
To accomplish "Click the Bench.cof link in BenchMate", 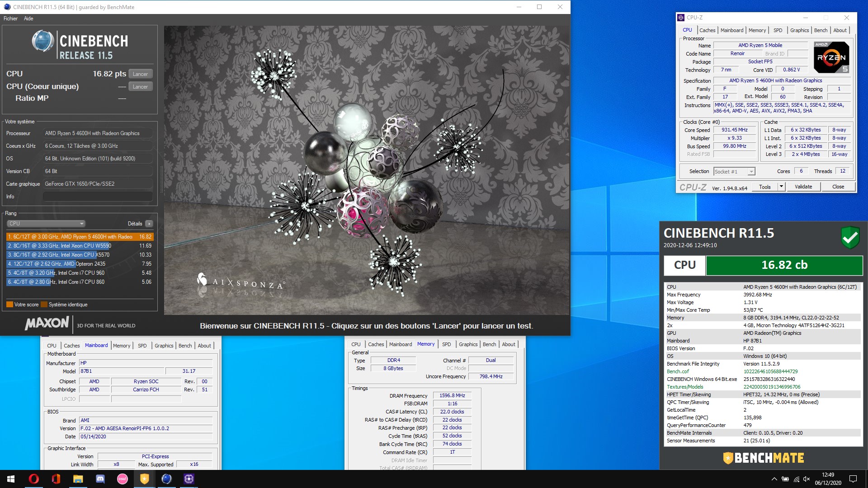I will click(678, 371).
